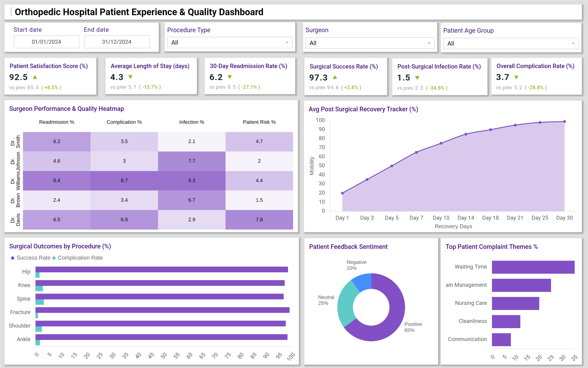Image resolution: width=588 pixels, height=368 pixels.
Task: Click the Day 30 point on recovery chart
Action: [x=565, y=121]
